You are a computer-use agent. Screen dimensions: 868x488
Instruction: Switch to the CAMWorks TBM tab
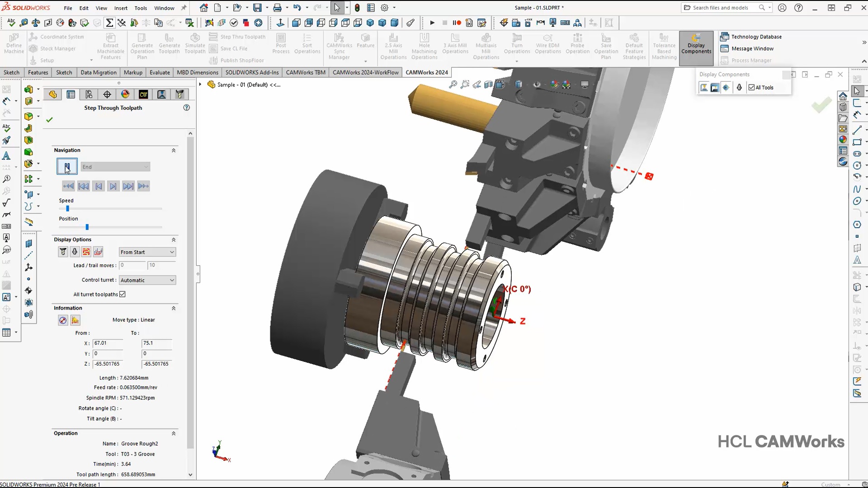click(x=306, y=72)
